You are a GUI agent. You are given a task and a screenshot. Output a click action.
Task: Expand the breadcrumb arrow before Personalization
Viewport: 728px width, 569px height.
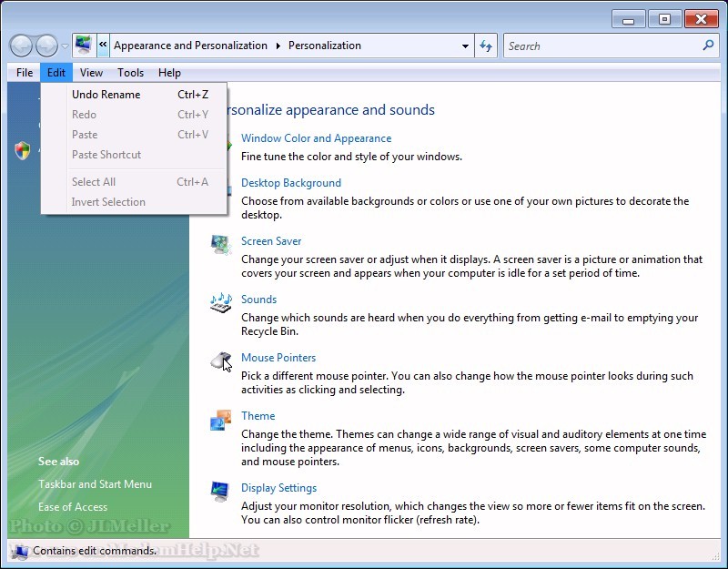coord(278,46)
